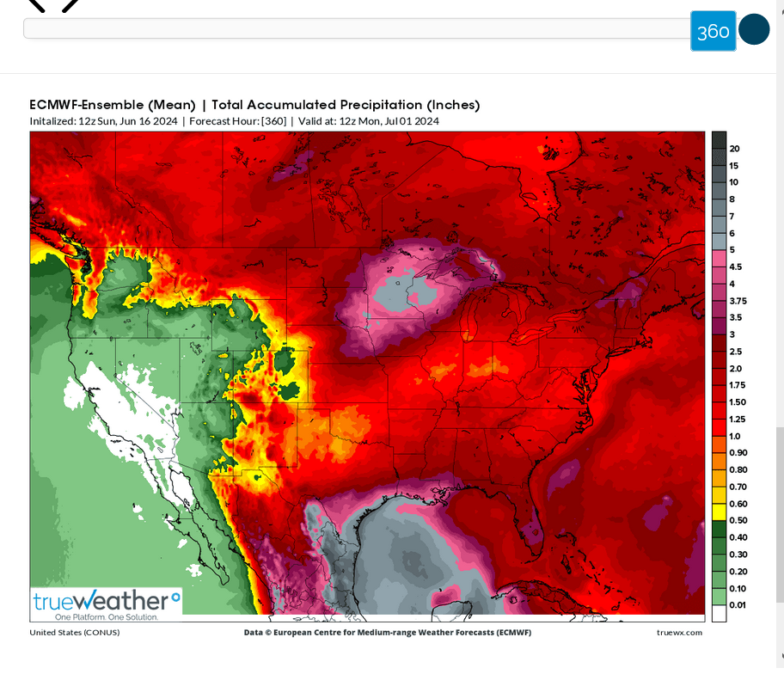Click 'Initalized: 12z Sun, Jun 16 2024' text
Viewport: 784px width, 674px height.
click(103, 121)
